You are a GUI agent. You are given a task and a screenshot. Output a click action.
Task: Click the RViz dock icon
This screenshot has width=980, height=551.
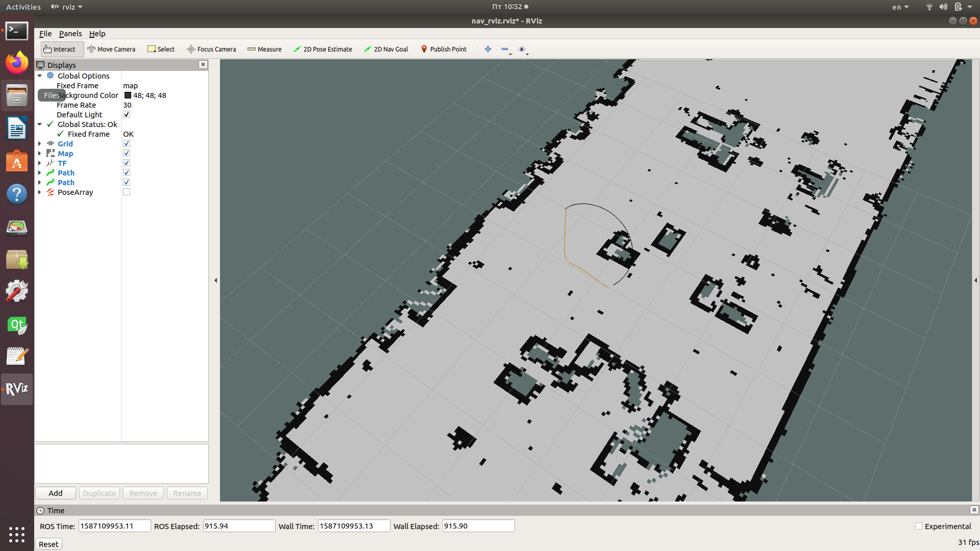click(x=17, y=389)
